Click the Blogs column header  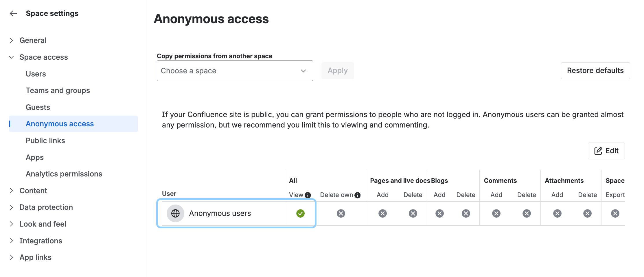(x=439, y=181)
